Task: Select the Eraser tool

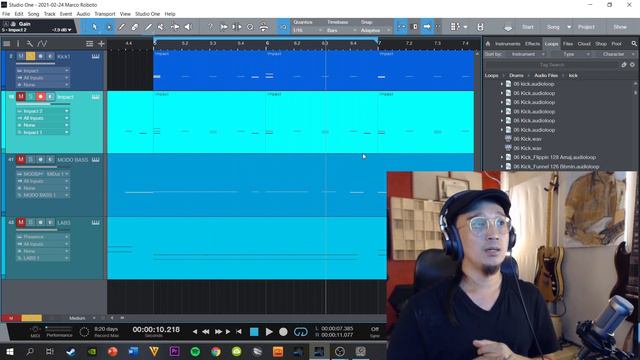Action: pos(135,27)
